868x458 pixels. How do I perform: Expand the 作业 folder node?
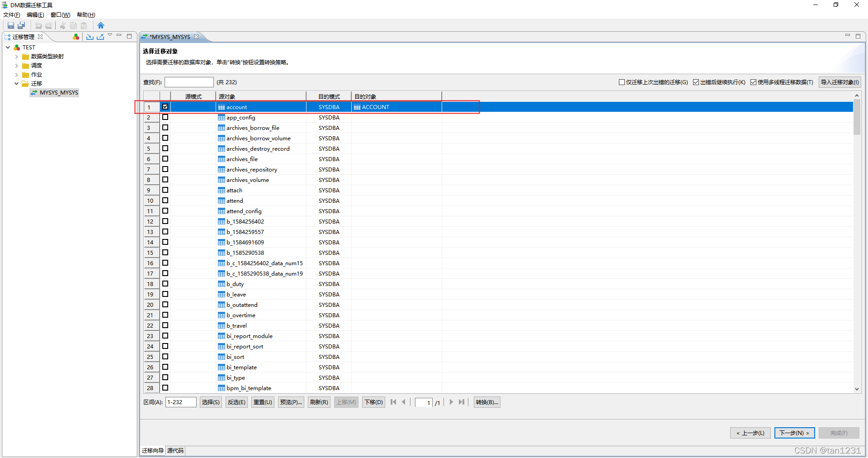17,75
